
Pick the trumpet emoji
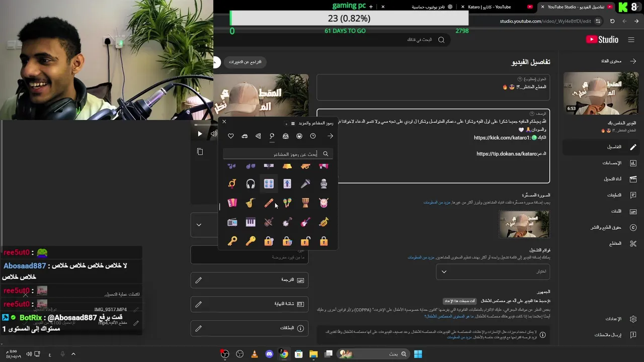324,222
